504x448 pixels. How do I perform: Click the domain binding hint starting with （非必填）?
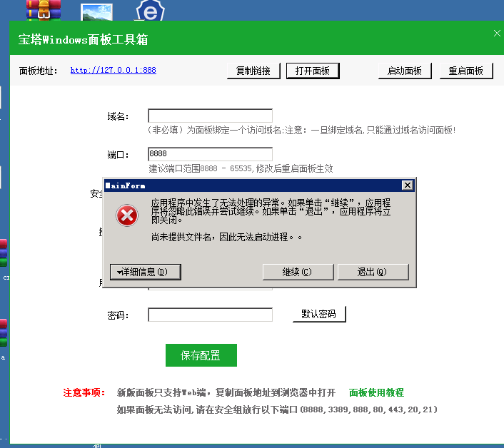pos(301,130)
